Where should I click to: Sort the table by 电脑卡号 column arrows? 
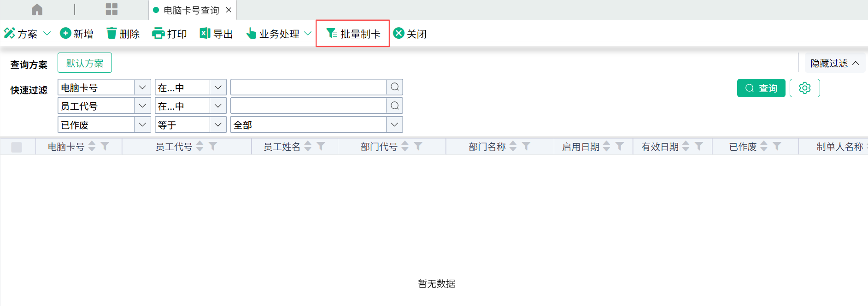click(92, 147)
